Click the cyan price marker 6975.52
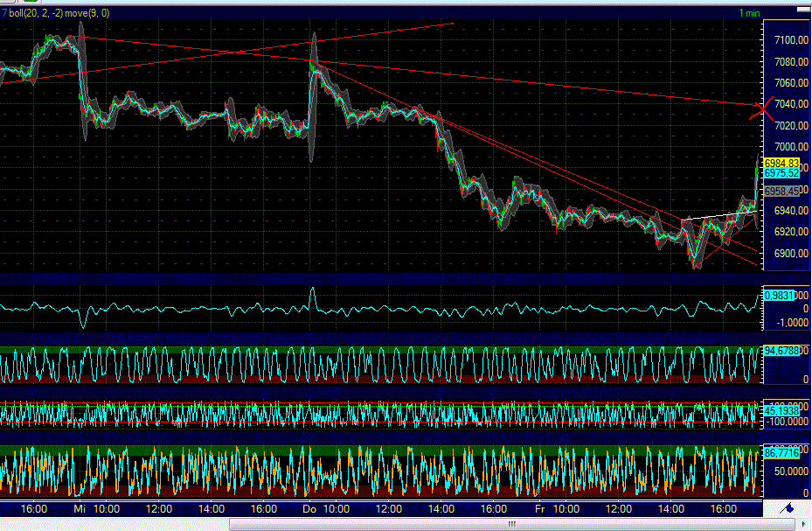This screenshot has height=531, width=812. click(781, 173)
